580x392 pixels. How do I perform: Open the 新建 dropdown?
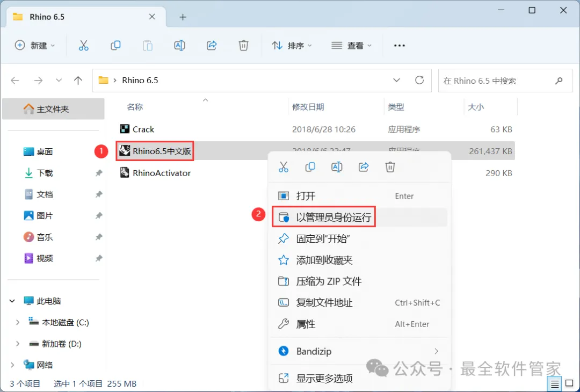coord(35,46)
